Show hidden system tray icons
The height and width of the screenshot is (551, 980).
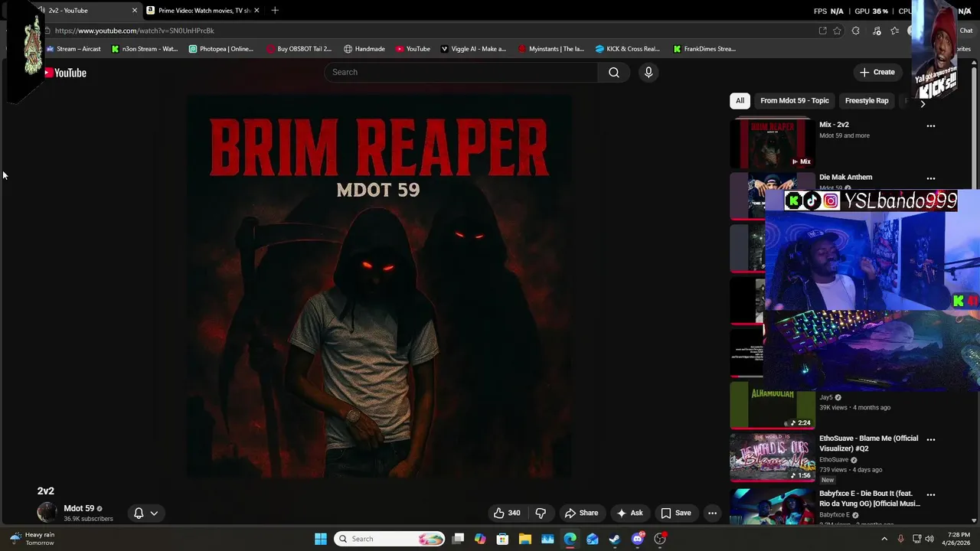tap(884, 539)
